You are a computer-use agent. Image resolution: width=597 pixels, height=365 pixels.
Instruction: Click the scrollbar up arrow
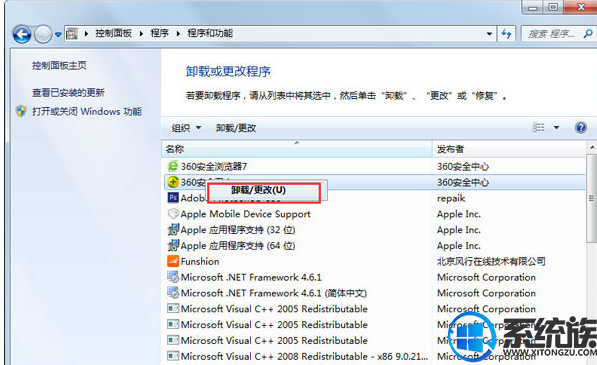[592, 147]
